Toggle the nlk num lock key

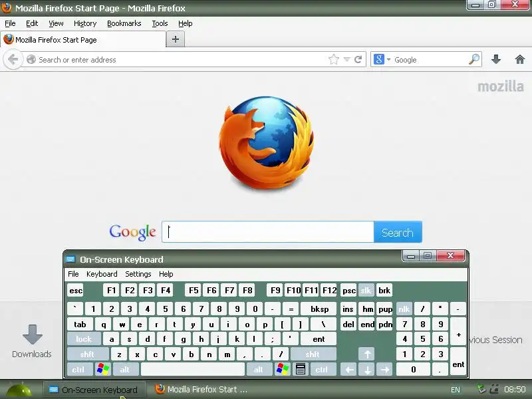404,309
